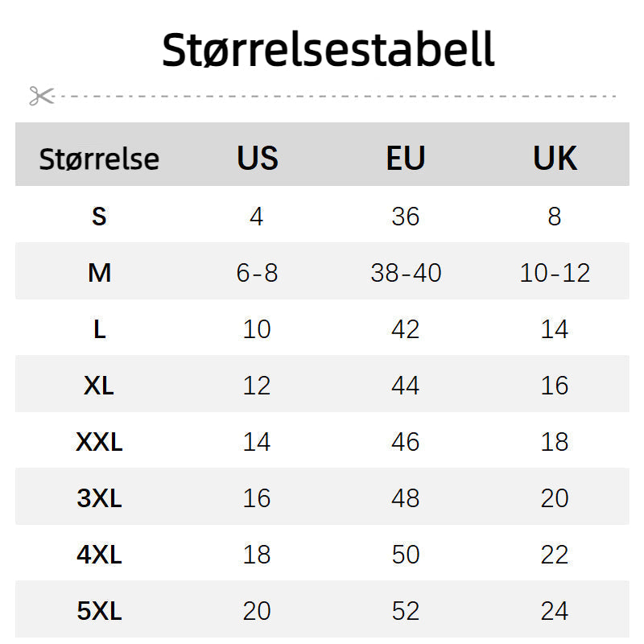Choose the XL size row label
This screenshot has height=644, width=644.
[99, 386]
